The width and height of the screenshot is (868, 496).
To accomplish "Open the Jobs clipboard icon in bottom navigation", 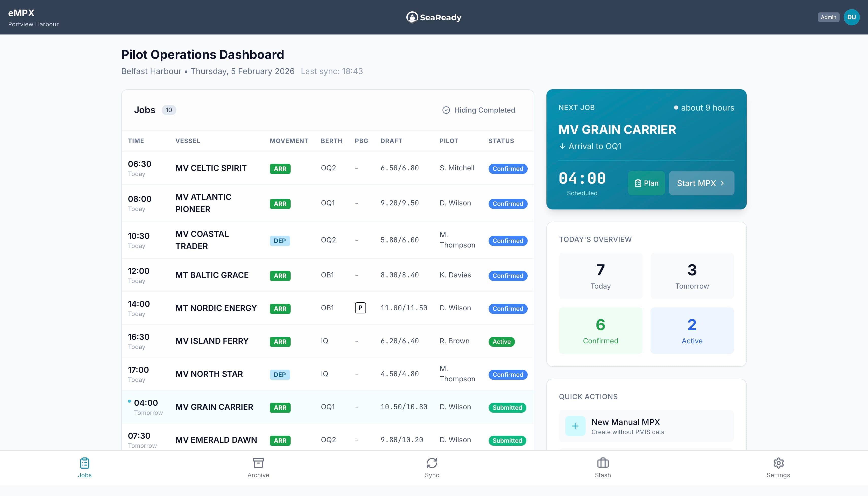I will 84,463.
